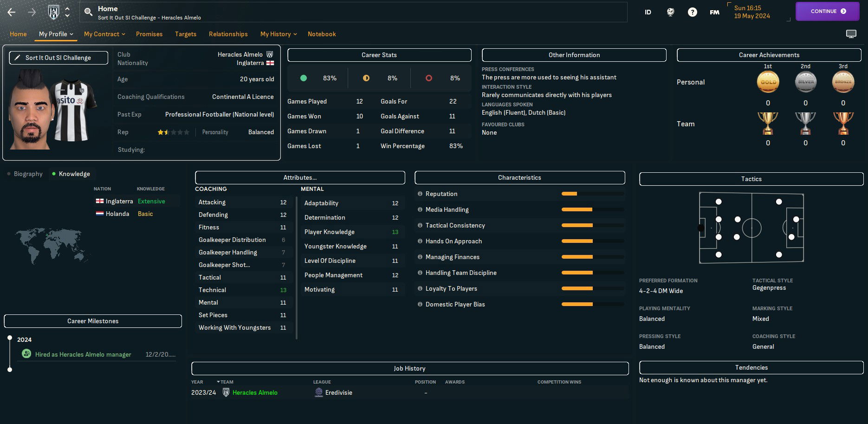
Task: Click the Tendencies panel header
Action: (x=751, y=367)
